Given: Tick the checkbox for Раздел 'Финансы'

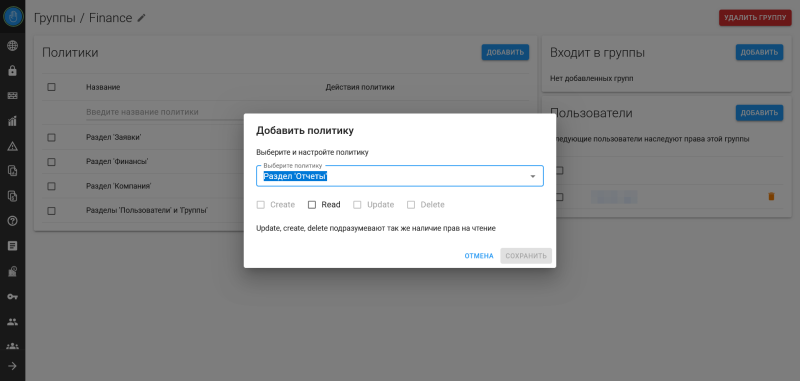Looking at the screenshot, I should [51, 162].
